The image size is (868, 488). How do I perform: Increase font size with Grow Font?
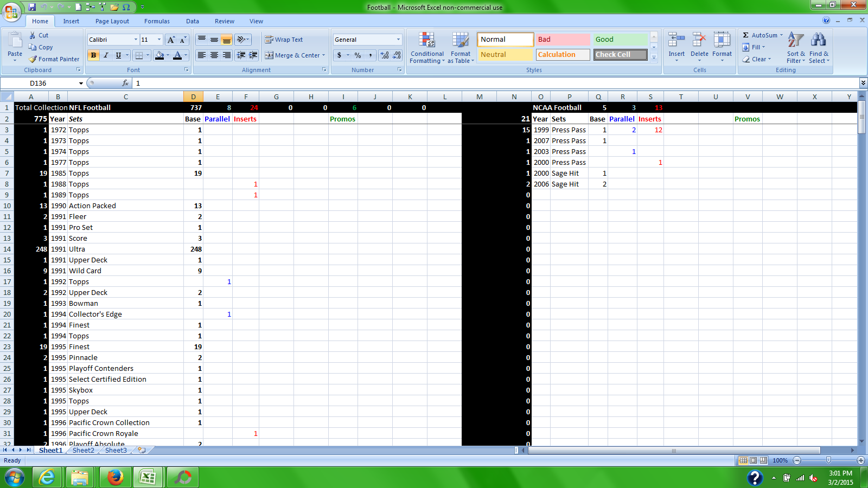coord(171,40)
